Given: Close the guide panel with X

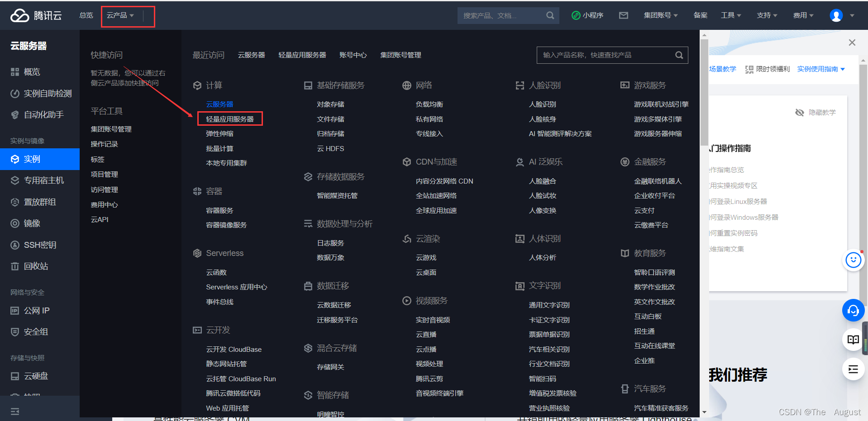Looking at the screenshot, I should tap(852, 43).
